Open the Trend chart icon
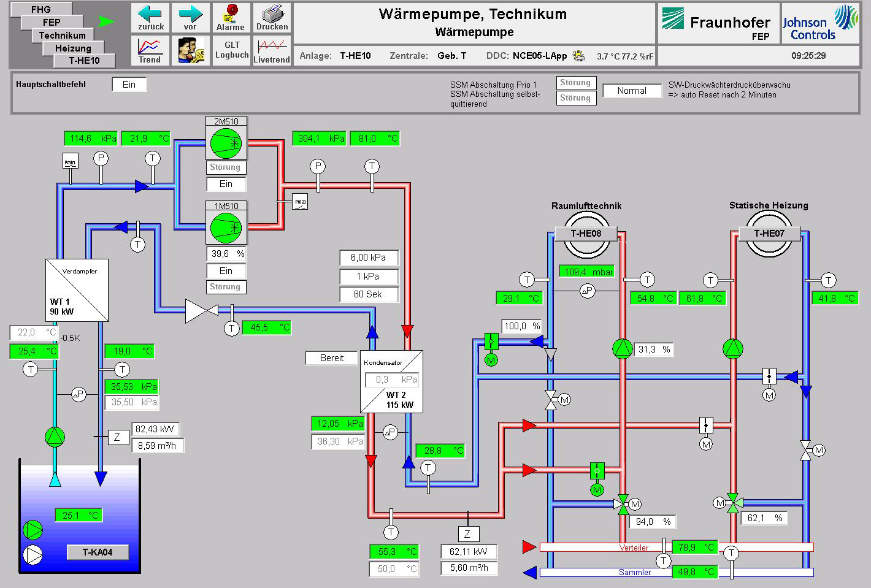Image resolution: width=871 pixels, height=588 pixels. pyautogui.click(x=150, y=50)
